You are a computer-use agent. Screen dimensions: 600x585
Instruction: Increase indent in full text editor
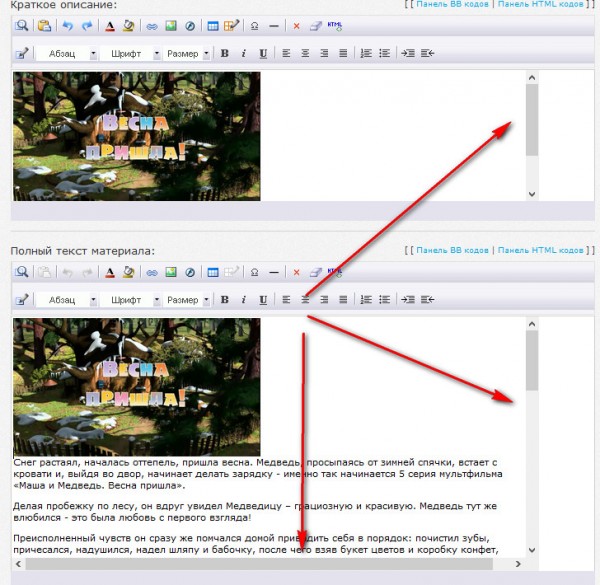pos(408,300)
